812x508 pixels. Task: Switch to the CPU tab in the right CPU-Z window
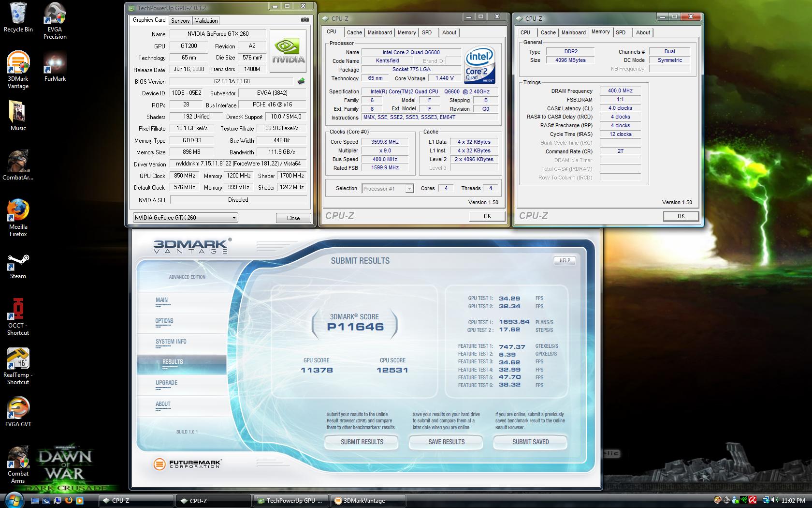525,32
